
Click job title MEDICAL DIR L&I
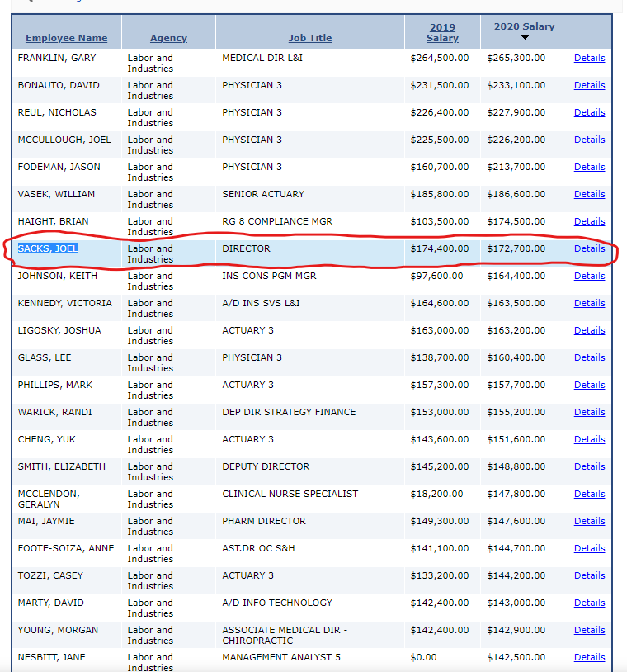point(262,58)
